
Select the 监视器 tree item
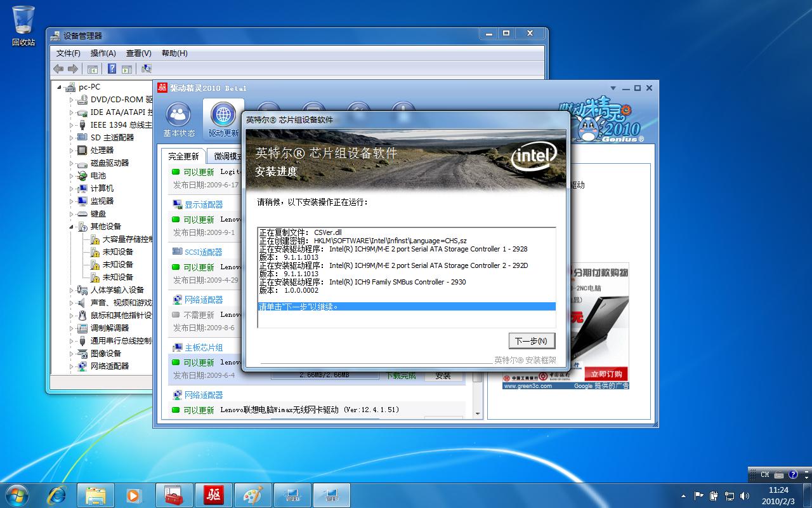(x=101, y=201)
